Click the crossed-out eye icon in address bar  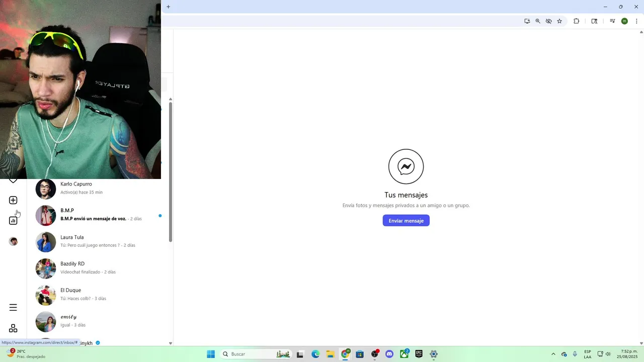548,21
